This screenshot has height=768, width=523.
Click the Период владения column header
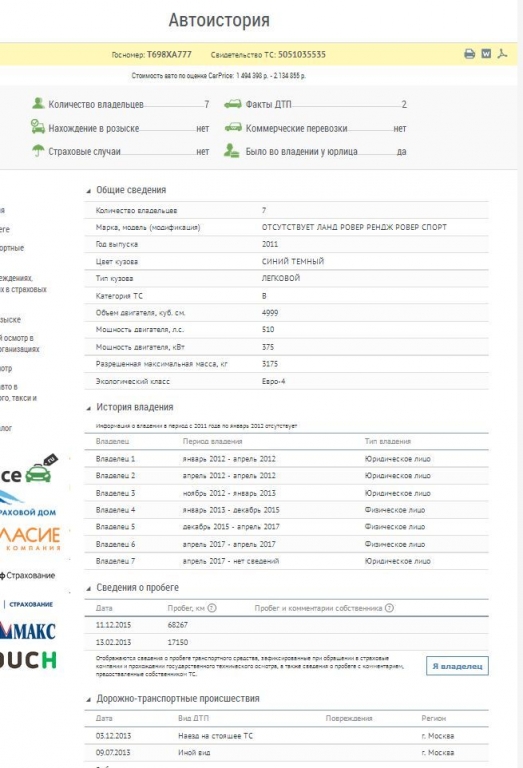(212, 441)
